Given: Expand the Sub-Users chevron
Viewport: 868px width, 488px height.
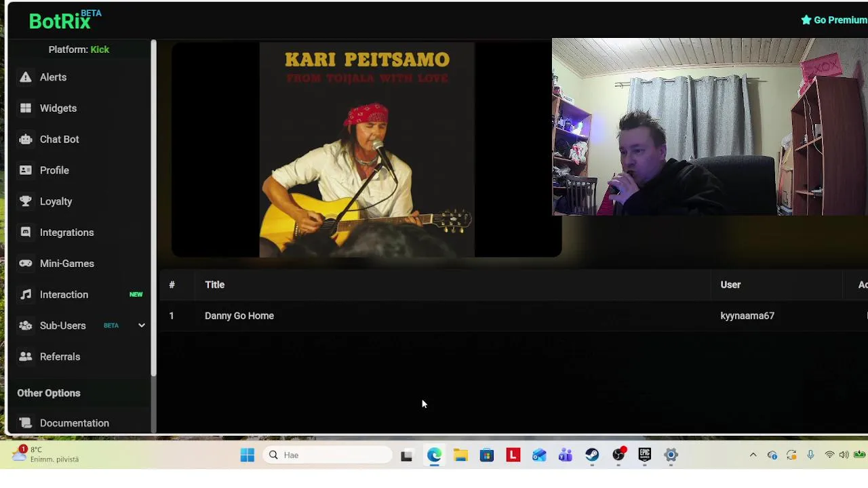Looking at the screenshot, I should (x=142, y=326).
